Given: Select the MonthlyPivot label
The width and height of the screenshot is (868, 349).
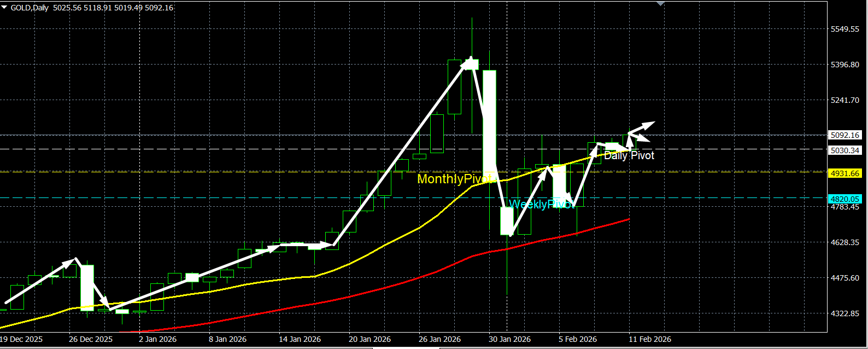Looking at the screenshot, I should click(456, 179).
